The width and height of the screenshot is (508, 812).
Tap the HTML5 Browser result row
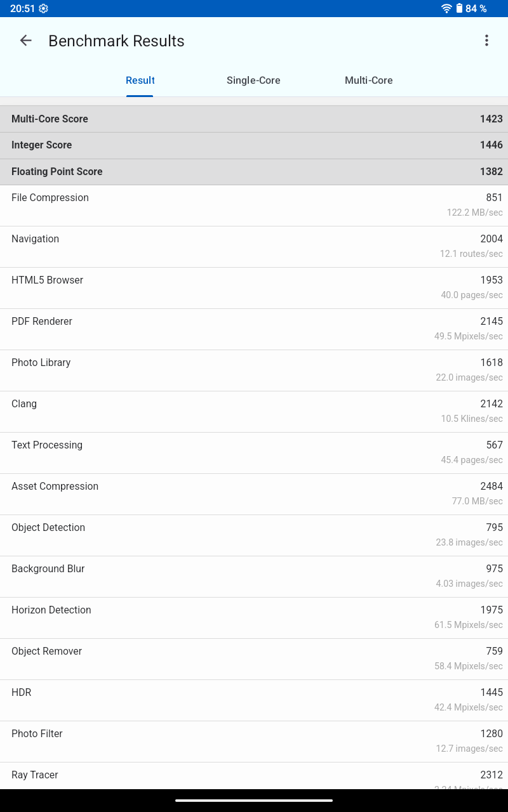tap(254, 288)
